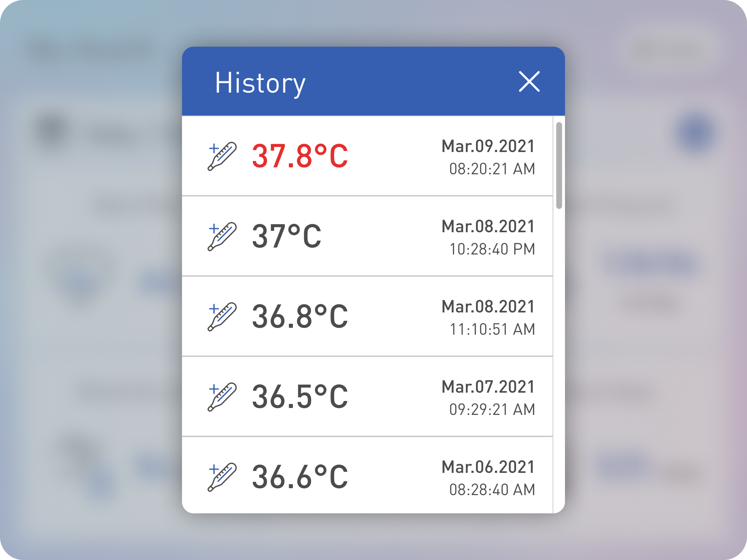The image size is (747, 560).
Task: Click thermometer icon beside 37.8°C reading
Action: pyautogui.click(x=222, y=156)
